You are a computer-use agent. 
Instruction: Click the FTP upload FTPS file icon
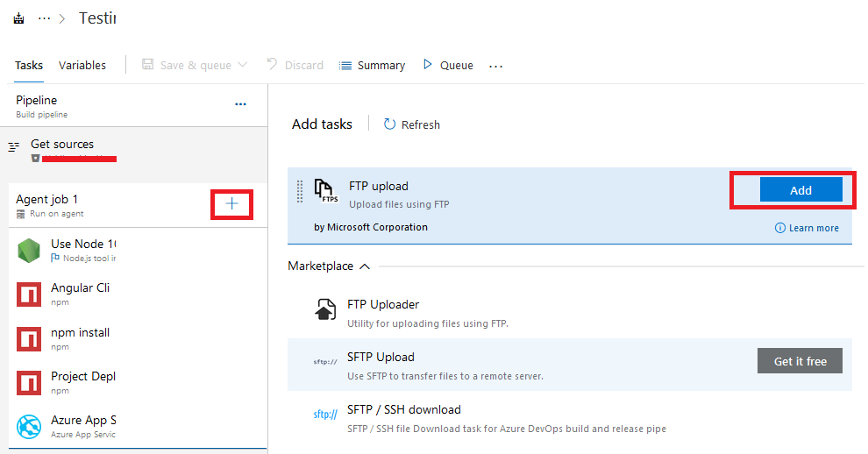click(326, 191)
